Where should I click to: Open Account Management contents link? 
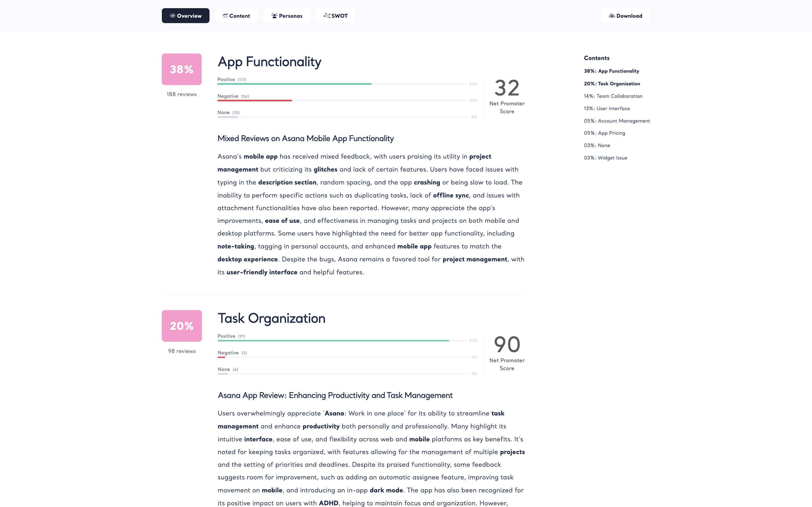click(617, 121)
